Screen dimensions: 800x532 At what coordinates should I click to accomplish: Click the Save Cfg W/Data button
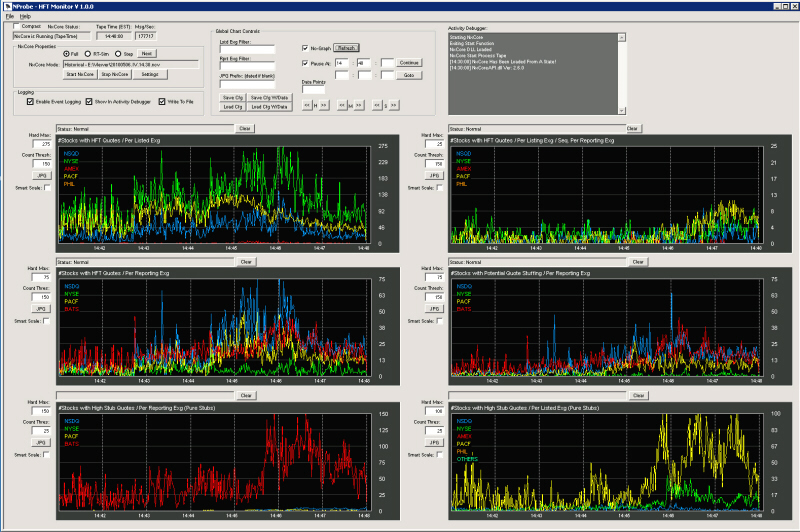tap(269, 97)
